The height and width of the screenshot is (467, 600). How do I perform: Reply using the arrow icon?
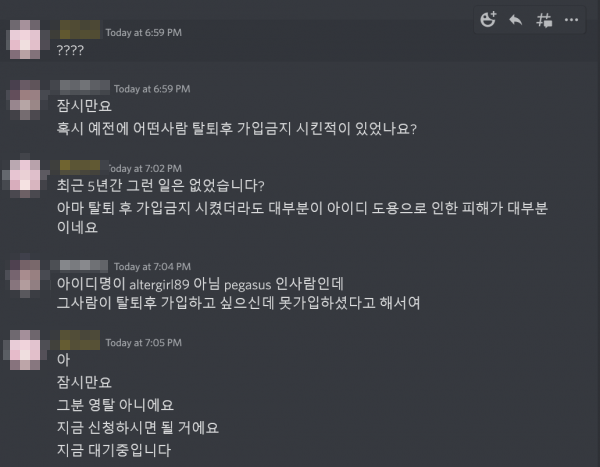coord(516,20)
